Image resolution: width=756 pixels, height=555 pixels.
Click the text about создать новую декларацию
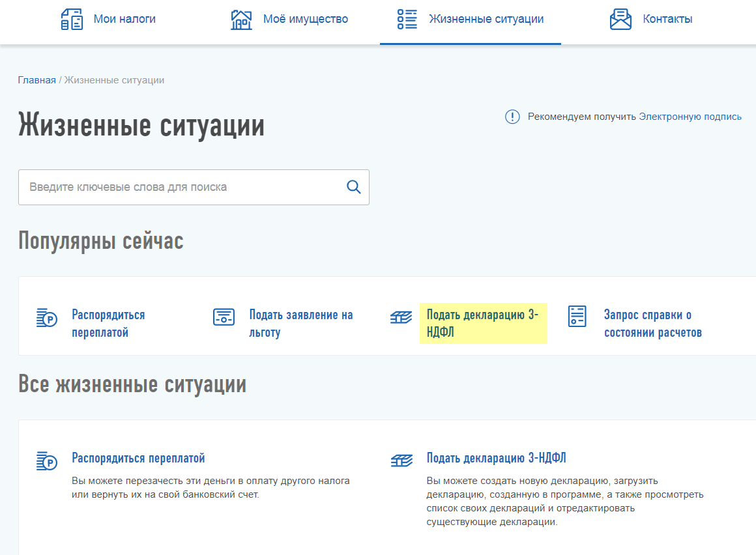point(565,501)
